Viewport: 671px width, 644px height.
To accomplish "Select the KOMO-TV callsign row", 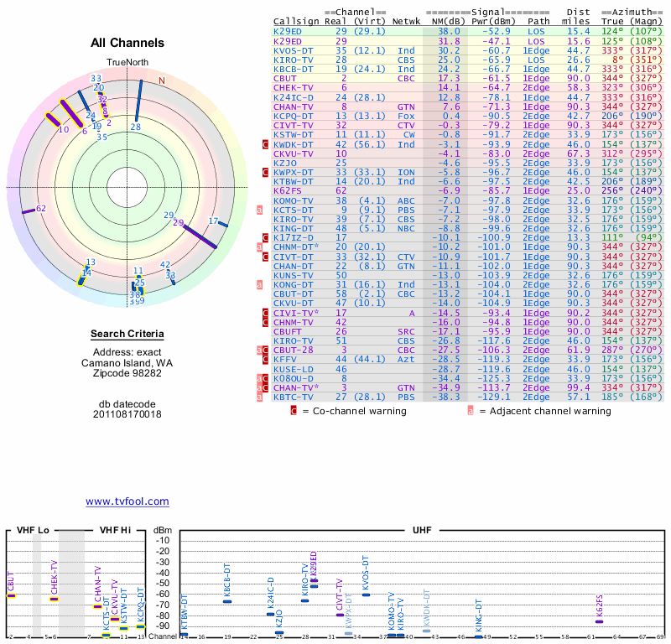I will tap(294, 200).
